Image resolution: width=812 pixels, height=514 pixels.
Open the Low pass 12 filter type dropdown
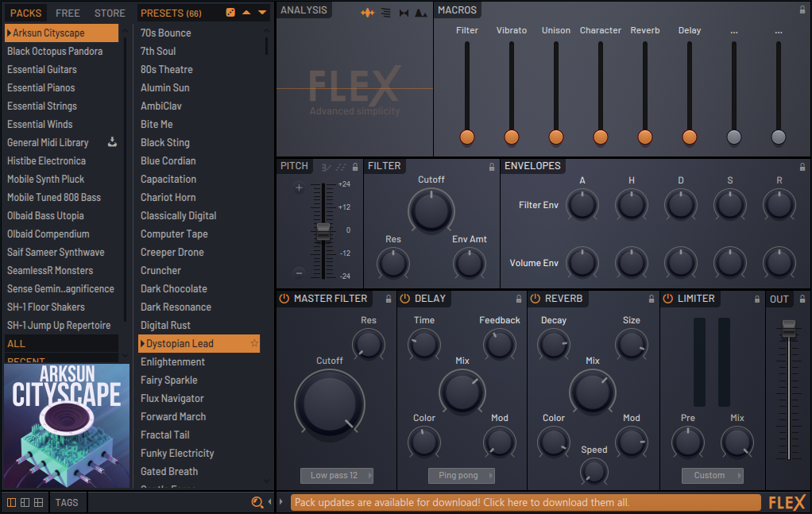(x=337, y=476)
